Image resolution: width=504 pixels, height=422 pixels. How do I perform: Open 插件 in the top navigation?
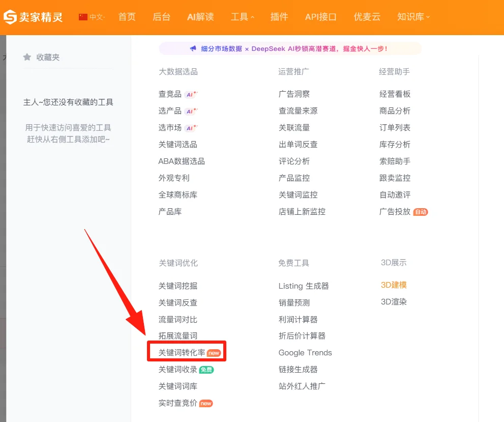[279, 17]
